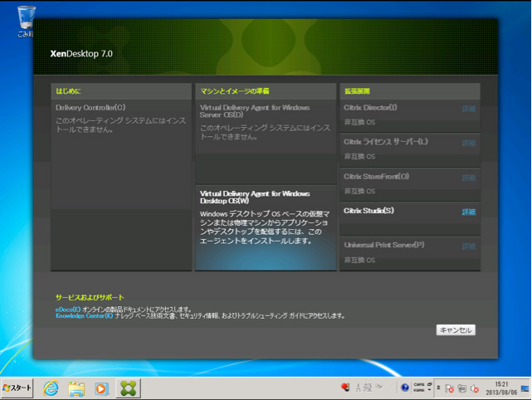Click the IME red ball language icon
Screen dimensions: 532x400
click(x=345, y=387)
